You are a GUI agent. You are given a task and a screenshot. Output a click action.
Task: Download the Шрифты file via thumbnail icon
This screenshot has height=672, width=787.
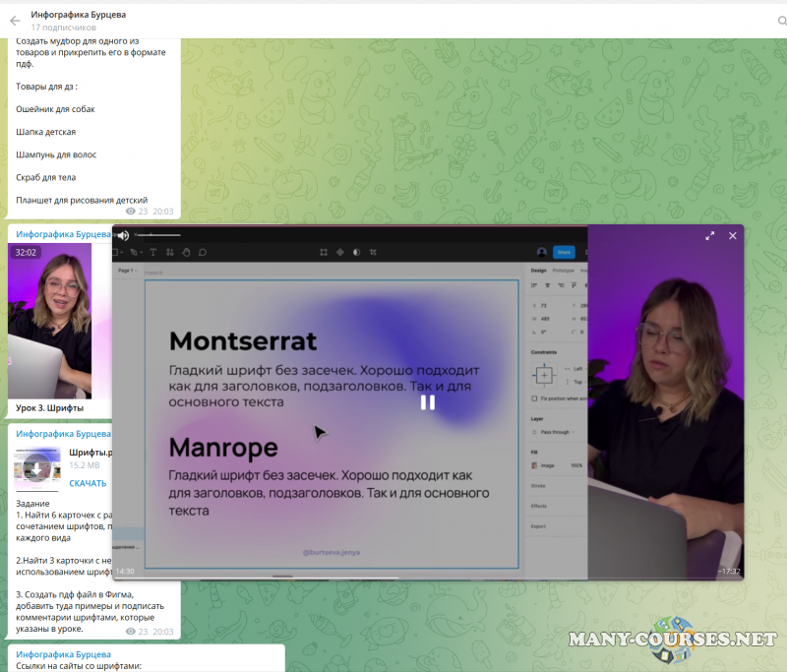point(36,466)
